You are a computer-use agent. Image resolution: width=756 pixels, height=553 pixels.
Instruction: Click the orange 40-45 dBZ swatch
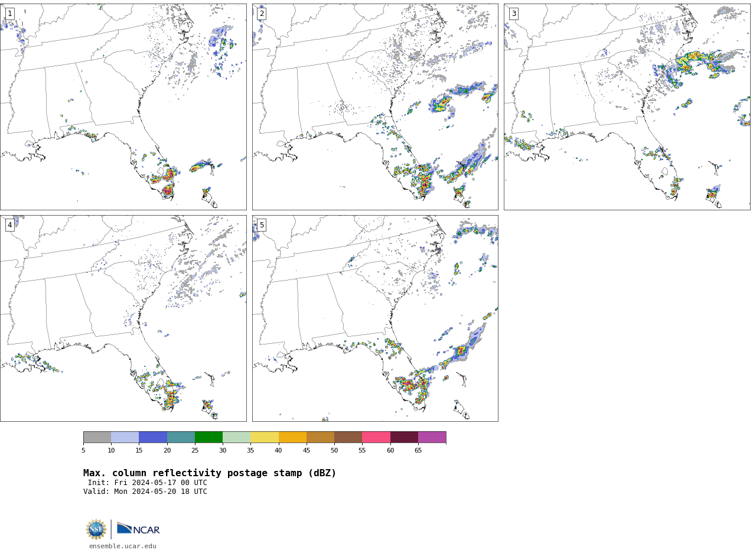pyautogui.click(x=292, y=437)
